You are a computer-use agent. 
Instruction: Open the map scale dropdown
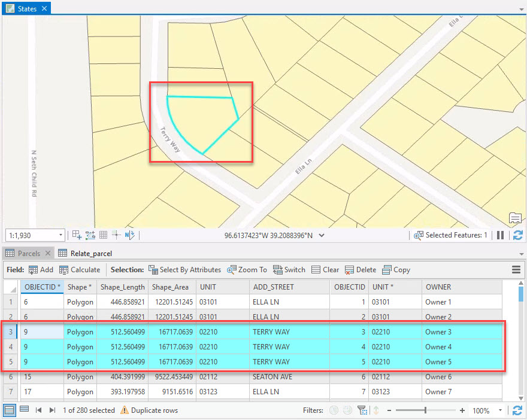tap(60, 235)
